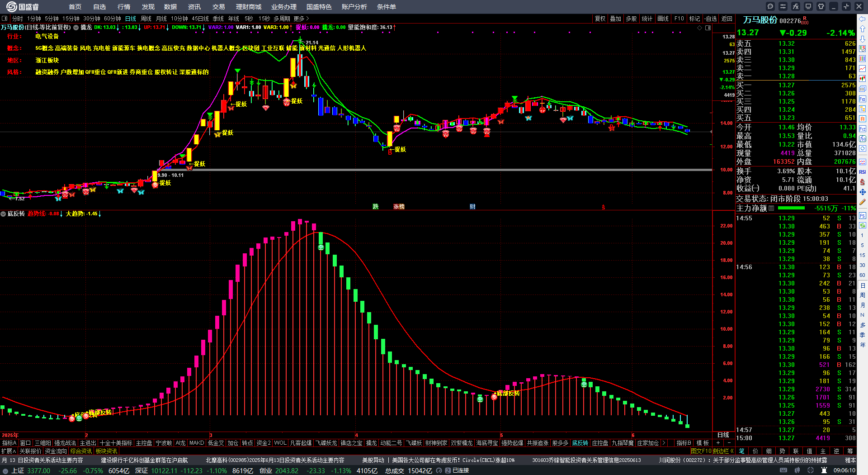
Task: Open the message chat icon in title bar
Action: (x=770, y=6)
